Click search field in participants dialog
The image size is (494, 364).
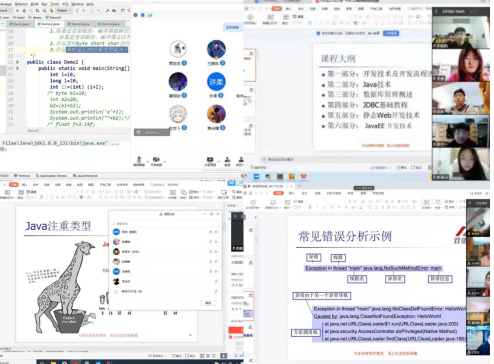pyautogui.click(x=165, y=224)
